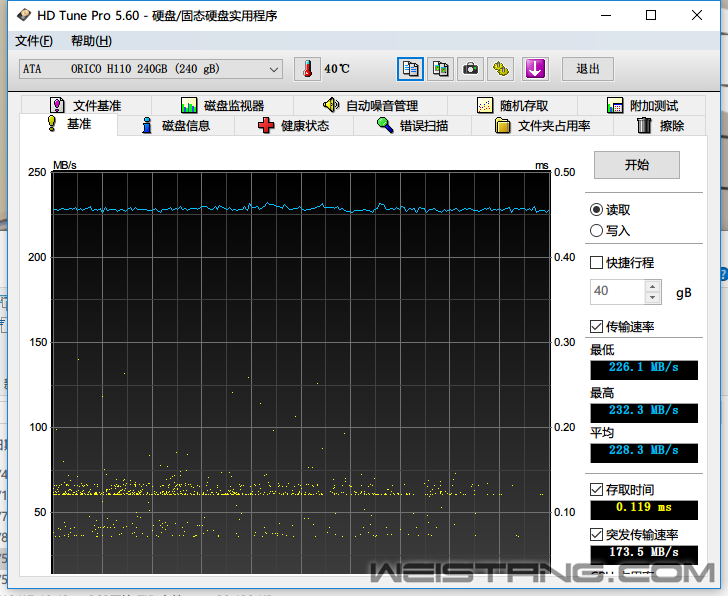Viewport: 728px width, 596px height.
Task: Click the thermometer temperature icon
Action: point(307,69)
